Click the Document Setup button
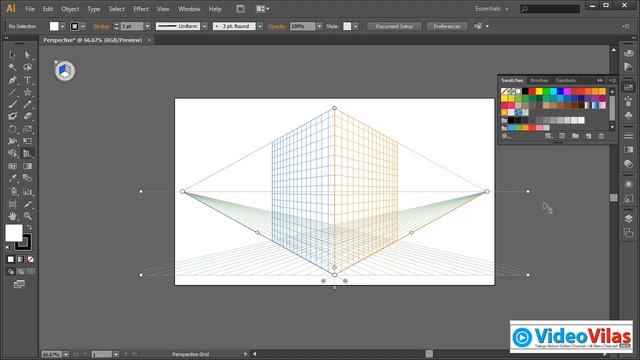 (394, 26)
